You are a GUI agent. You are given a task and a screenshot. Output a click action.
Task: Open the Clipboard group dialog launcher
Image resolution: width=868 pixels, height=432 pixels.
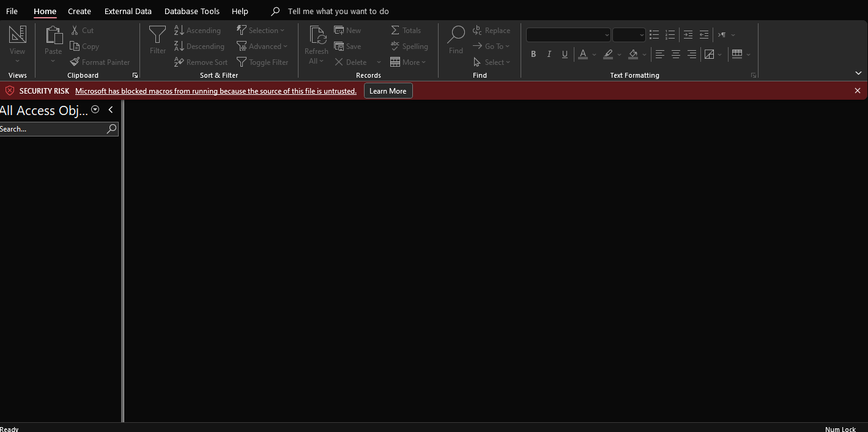135,75
